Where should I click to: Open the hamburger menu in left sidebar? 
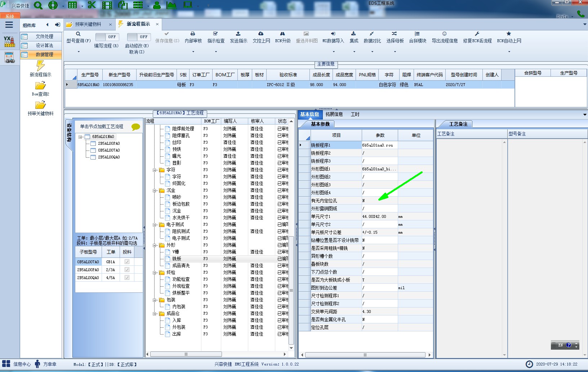(x=9, y=25)
